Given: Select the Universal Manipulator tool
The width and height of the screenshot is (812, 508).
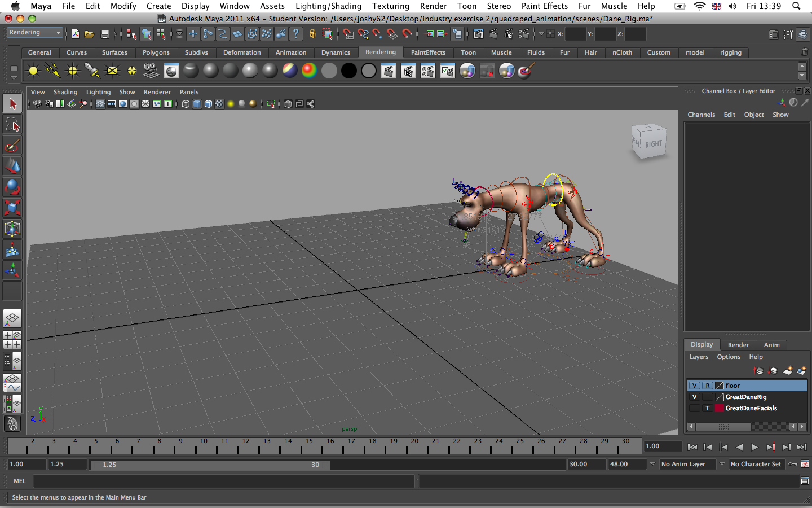Looking at the screenshot, I should pos(12,229).
